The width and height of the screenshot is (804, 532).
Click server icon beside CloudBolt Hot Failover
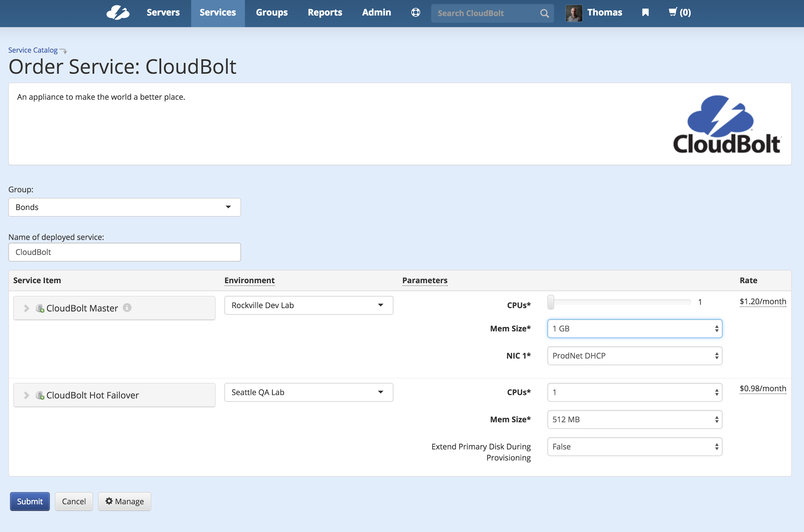(40, 395)
